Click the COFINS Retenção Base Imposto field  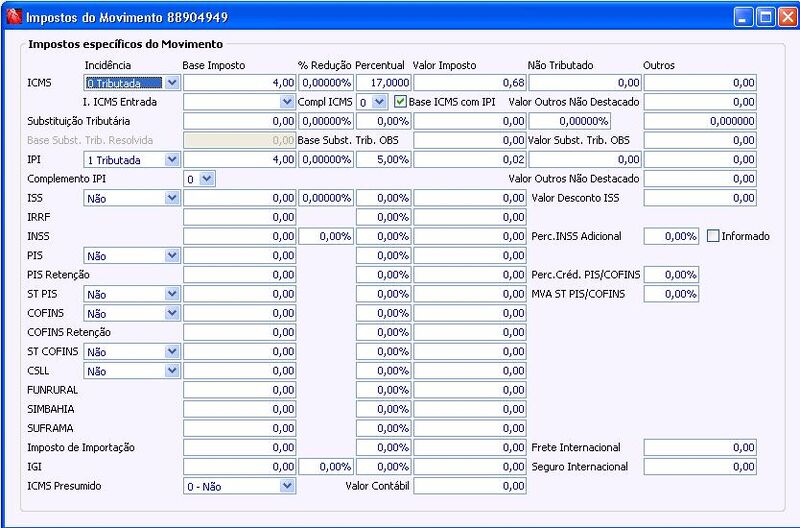click(x=240, y=333)
